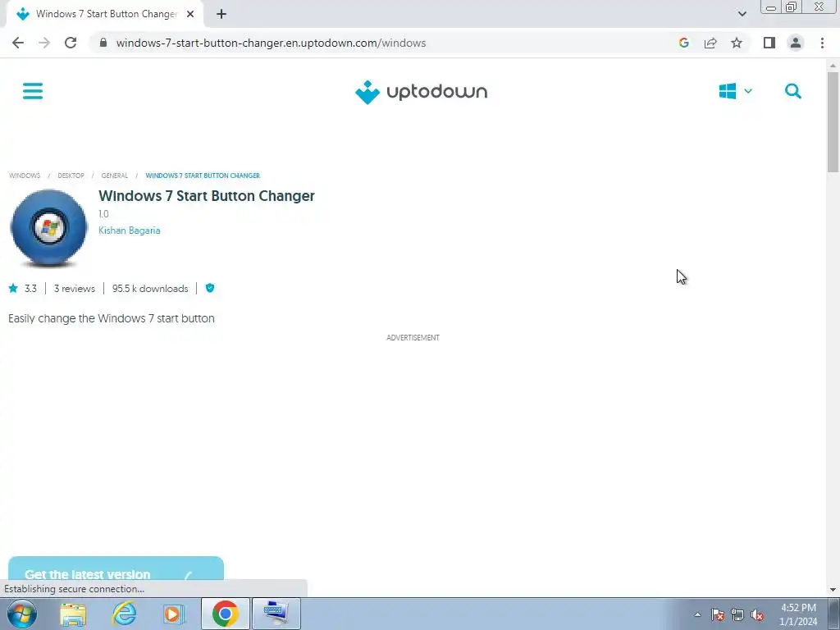The image size is (840, 630).
Task: Click the Get the latest version button
Action: (116, 568)
